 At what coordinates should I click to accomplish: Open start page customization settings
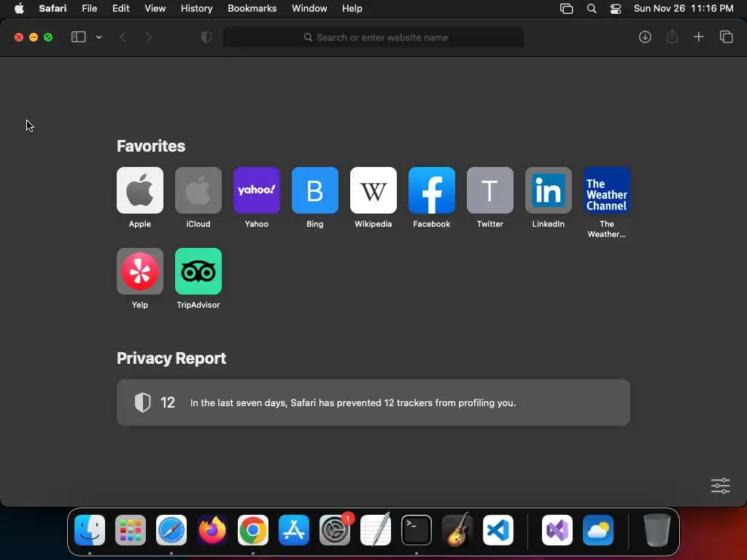coord(720,486)
